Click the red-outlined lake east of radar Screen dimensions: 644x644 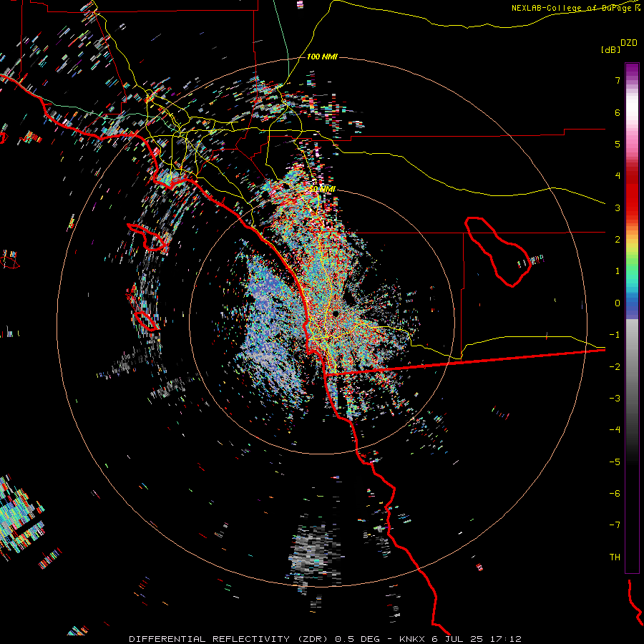click(x=498, y=251)
